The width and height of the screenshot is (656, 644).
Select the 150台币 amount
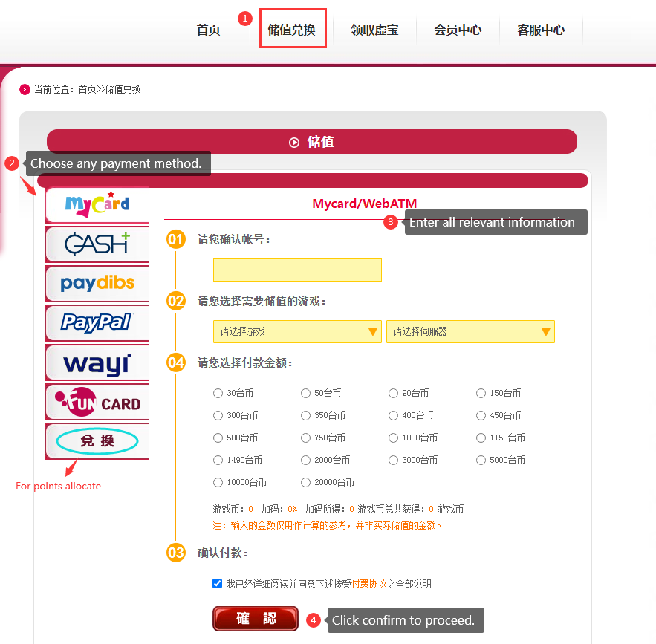(481, 393)
